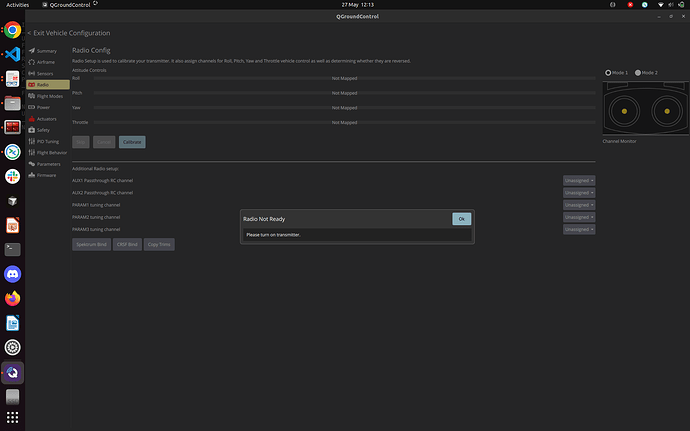Open LibreOffice Impress from the dock
Viewport: 690px width, 431px height.
point(12,225)
